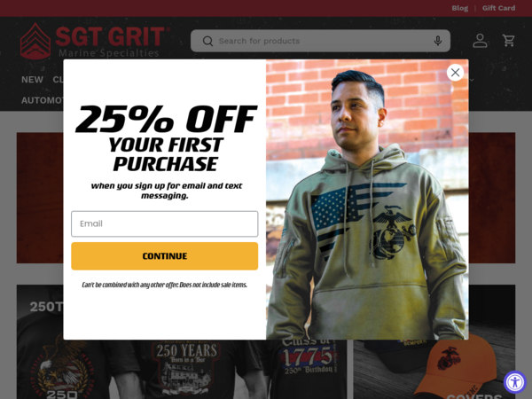This screenshot has width=532, height=399.
Task: Close the 25% off popup
Action: pyautogui.click(x=455, y=73)
